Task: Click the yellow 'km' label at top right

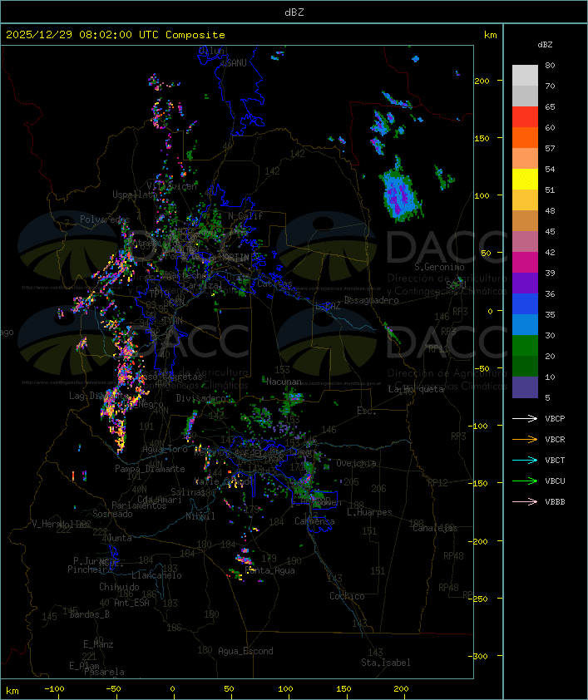Action: click(x=490, y=35)
